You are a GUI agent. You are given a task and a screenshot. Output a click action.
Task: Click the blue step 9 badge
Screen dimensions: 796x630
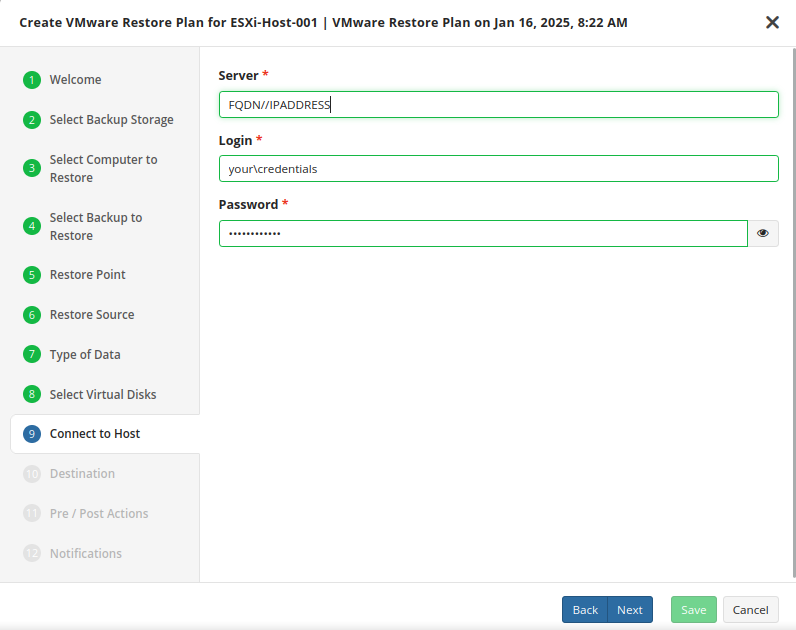coord(32,434)
